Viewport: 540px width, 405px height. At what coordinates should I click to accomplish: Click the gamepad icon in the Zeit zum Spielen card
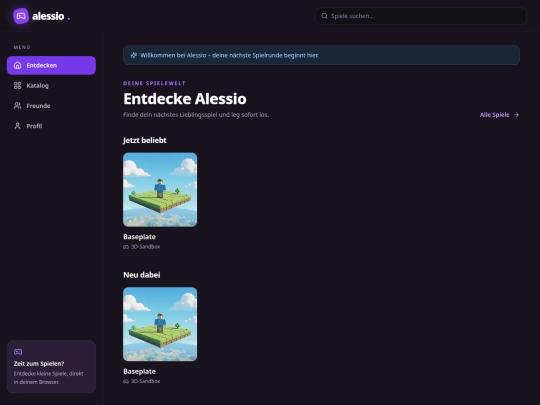(18, 352)
